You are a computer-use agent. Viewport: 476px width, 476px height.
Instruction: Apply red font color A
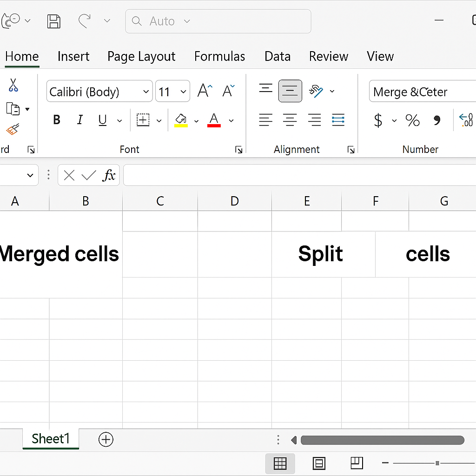(214, 120)
